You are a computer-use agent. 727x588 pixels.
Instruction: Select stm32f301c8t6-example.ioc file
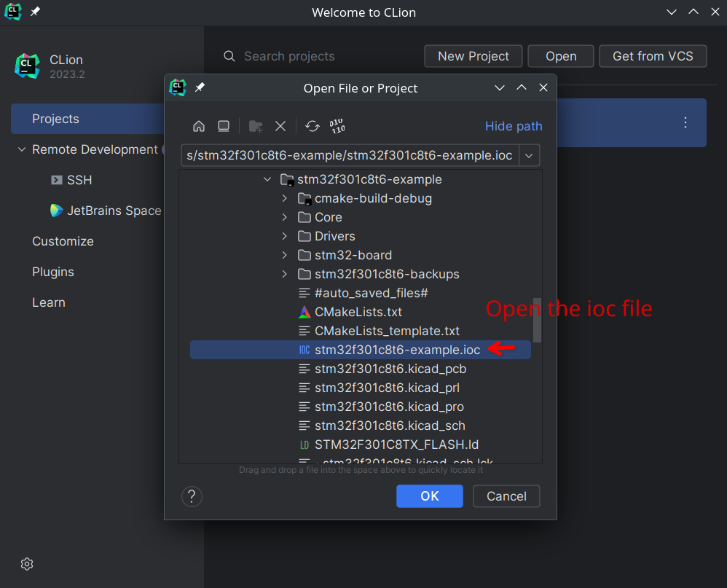click(361, 350)
